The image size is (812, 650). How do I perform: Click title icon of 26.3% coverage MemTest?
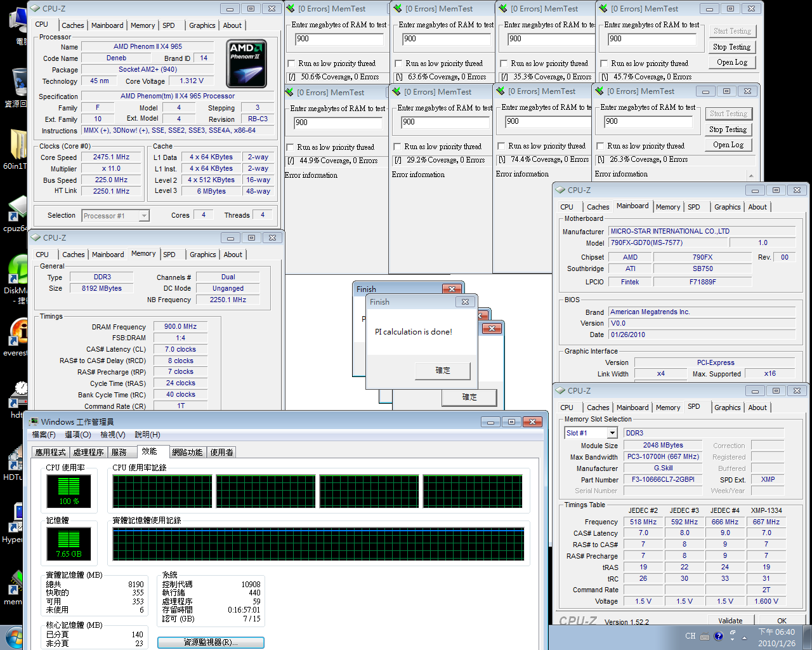pos(599,91)
